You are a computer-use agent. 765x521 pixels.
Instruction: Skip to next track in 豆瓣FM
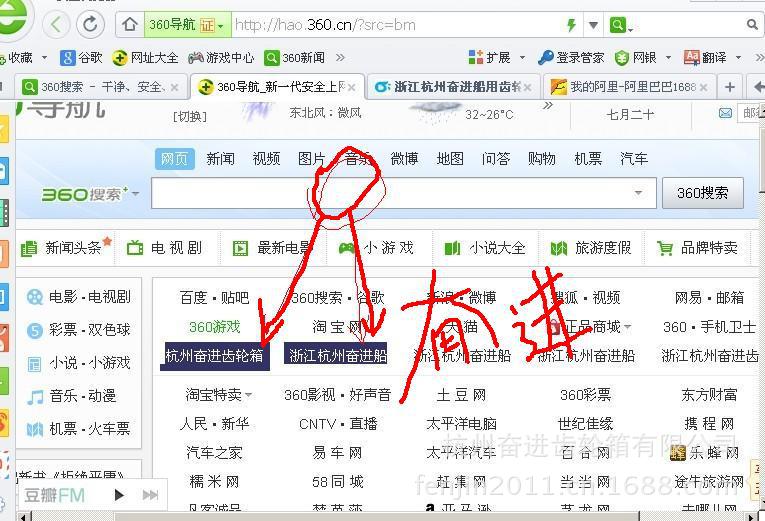(x=150, y=495)
